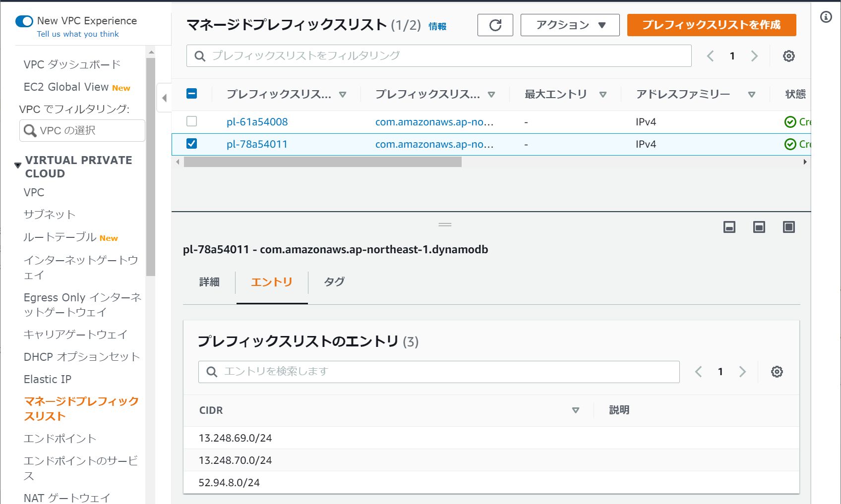Open the pl-61a54008 prefix list link

257,122
